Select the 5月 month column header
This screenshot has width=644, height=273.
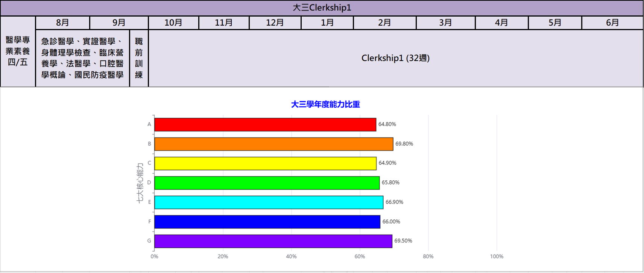[555, 23]
